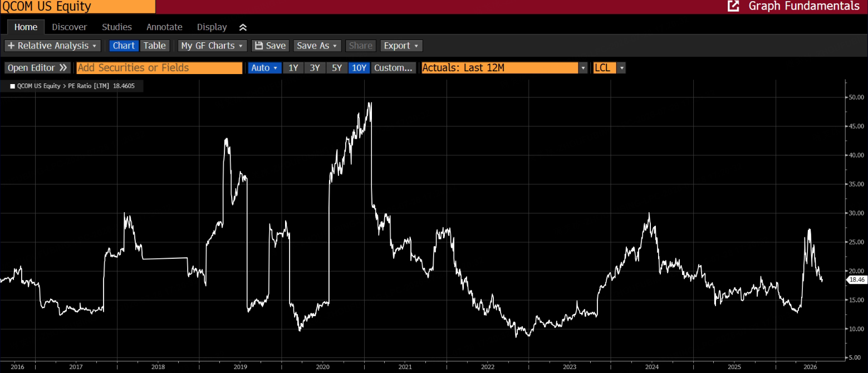Click the 2024 x-axis year label

tap(652, 367)
